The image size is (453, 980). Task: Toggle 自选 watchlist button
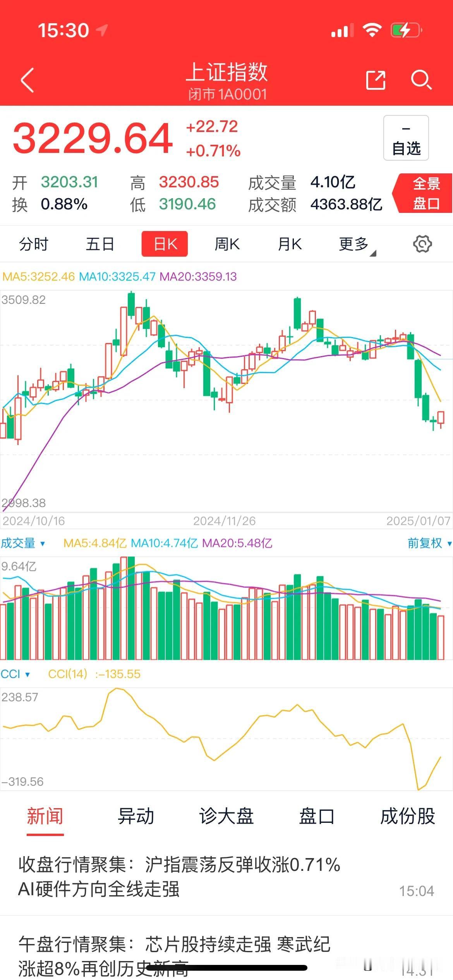(406, 138)
